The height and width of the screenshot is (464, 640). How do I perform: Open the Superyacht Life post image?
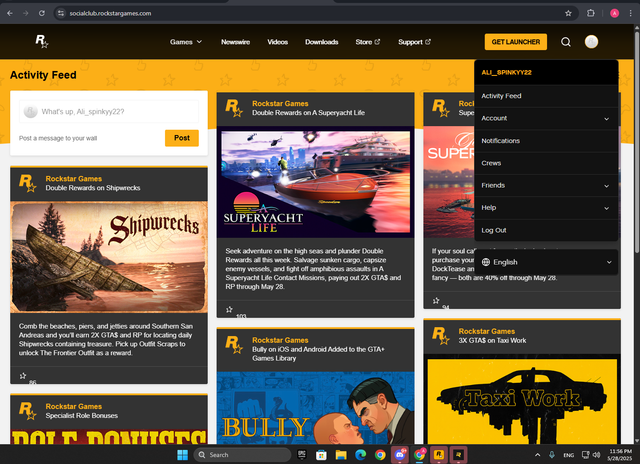(x=316, y=182)
